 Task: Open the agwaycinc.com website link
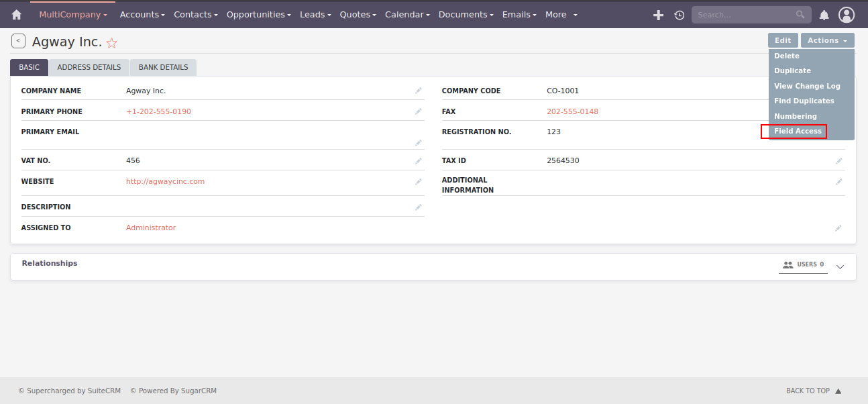pyautogui.click(x=165, y=181)
